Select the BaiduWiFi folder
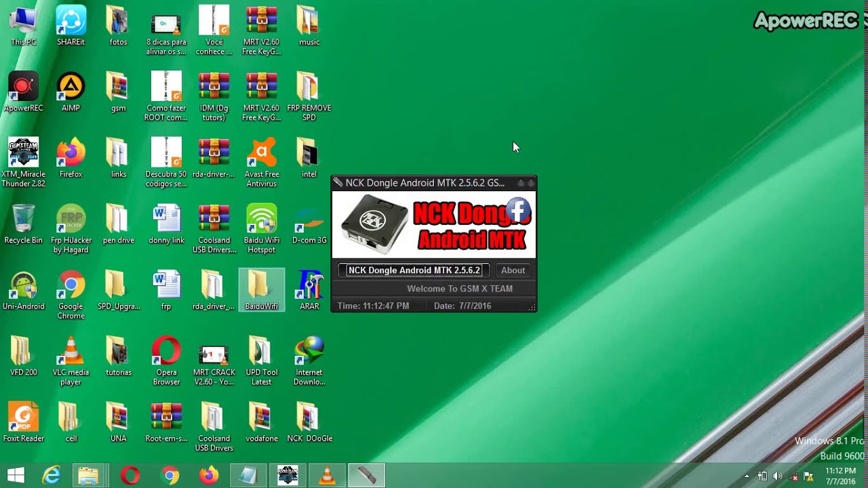Viewport: 868px width, 488px height. pyautogui.click(x=261, y=290)
